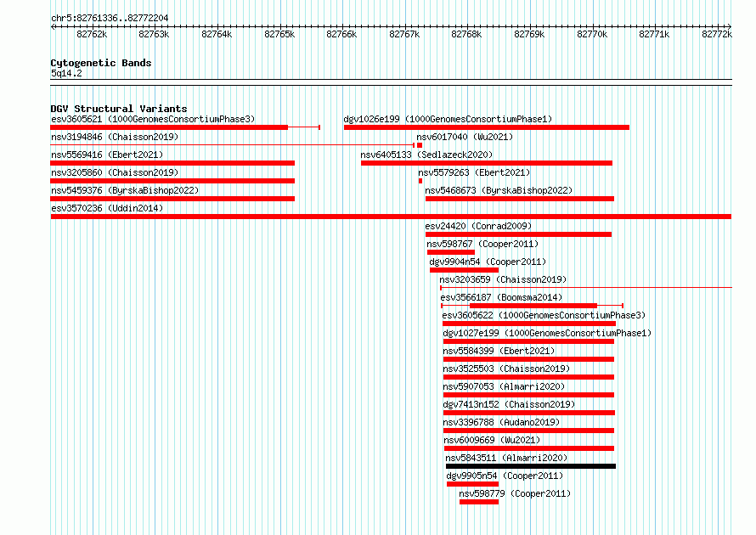Click nsv5579263 (Ebert2021) label

(474, 172)
